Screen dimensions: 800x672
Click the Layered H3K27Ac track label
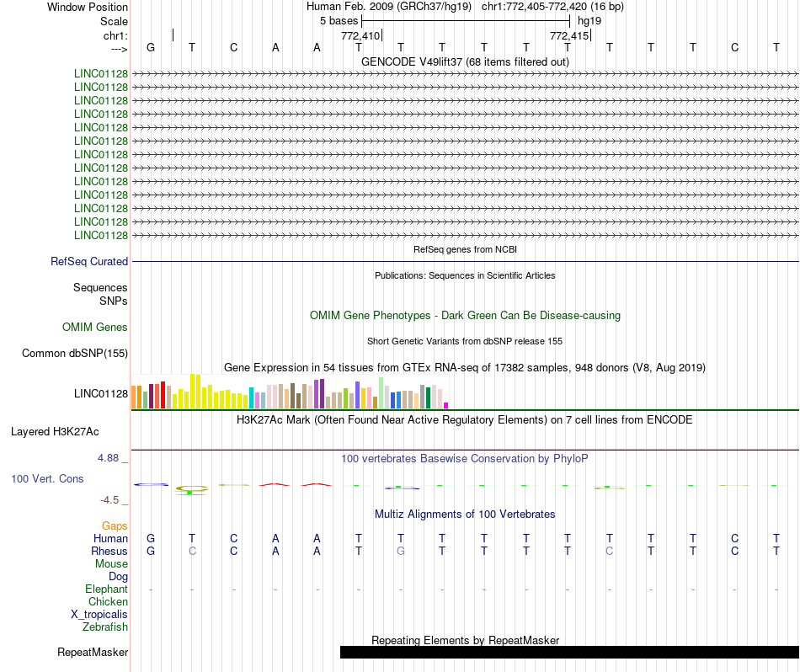(x=55, y=432)
